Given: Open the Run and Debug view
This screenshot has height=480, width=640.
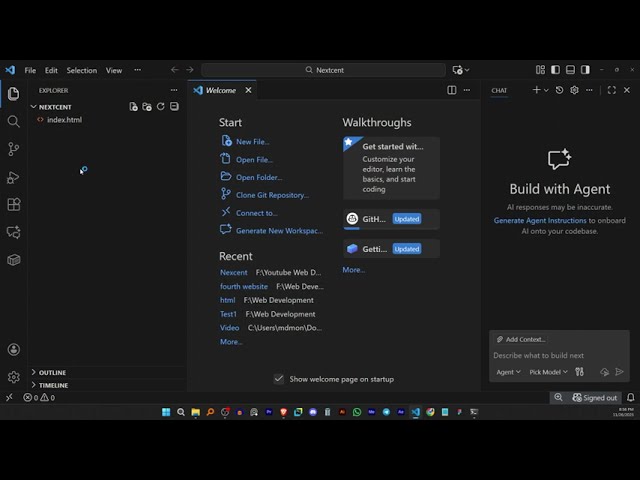Looking at the screenshot, I should pos(13,177).
